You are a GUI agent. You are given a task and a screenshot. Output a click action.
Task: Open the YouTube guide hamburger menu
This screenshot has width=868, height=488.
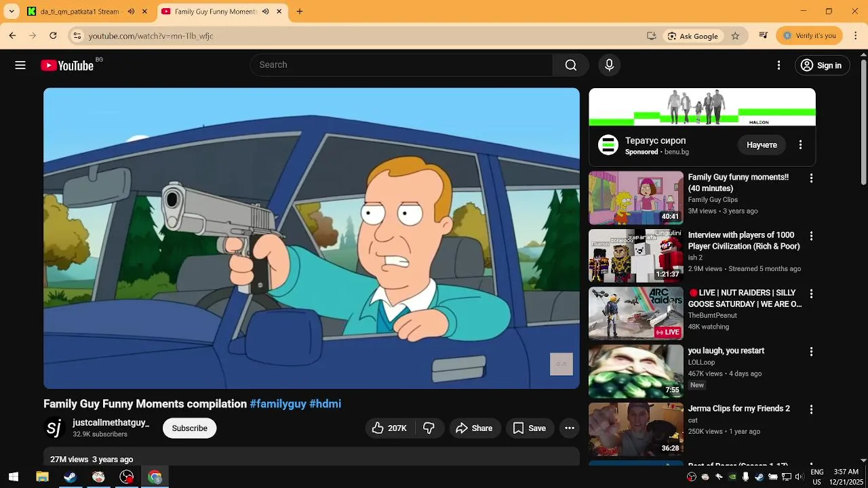coord(20,65)
